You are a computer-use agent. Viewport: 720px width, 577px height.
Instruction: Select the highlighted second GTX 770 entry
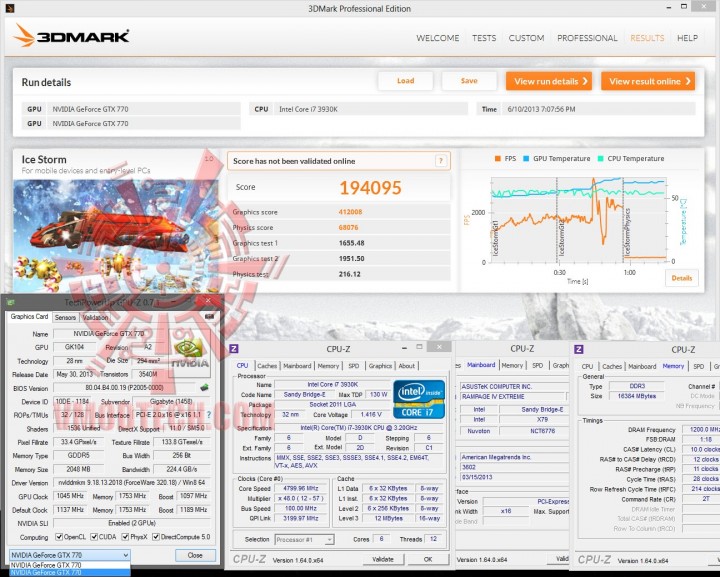[70, 572]
